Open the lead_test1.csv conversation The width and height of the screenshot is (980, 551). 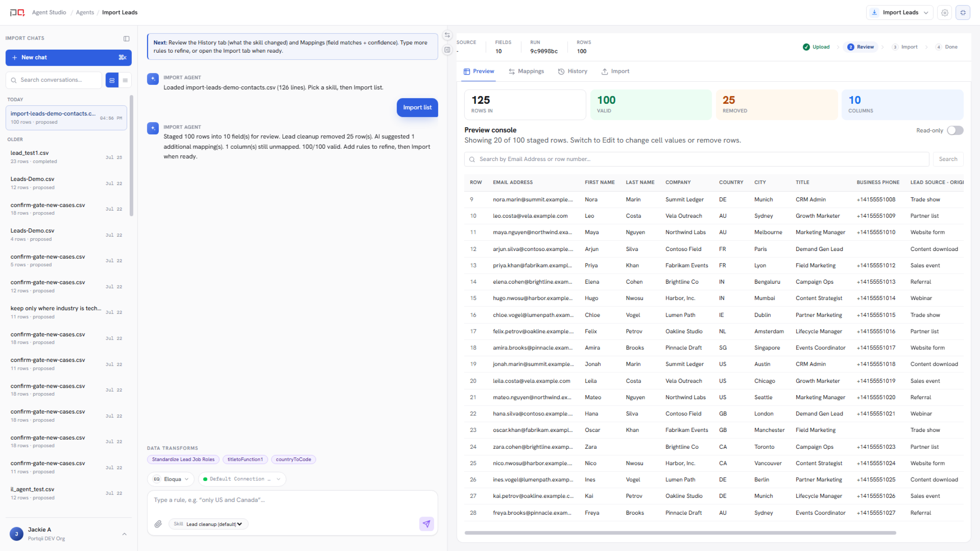tap(66, 157)
